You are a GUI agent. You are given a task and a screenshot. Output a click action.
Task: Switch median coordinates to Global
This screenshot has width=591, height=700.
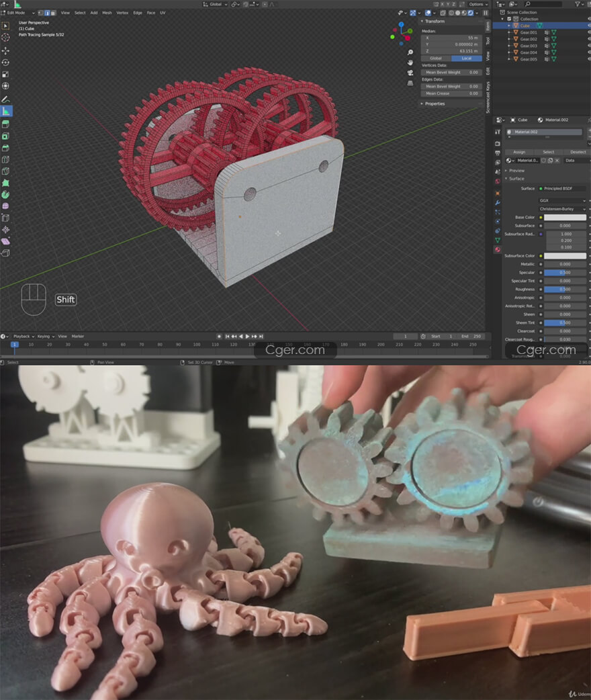[436, 58]
